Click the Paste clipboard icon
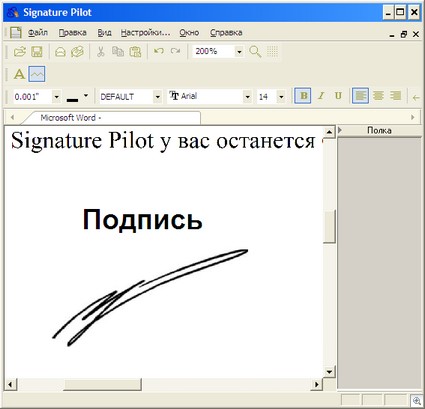 (x=135, y=52)
